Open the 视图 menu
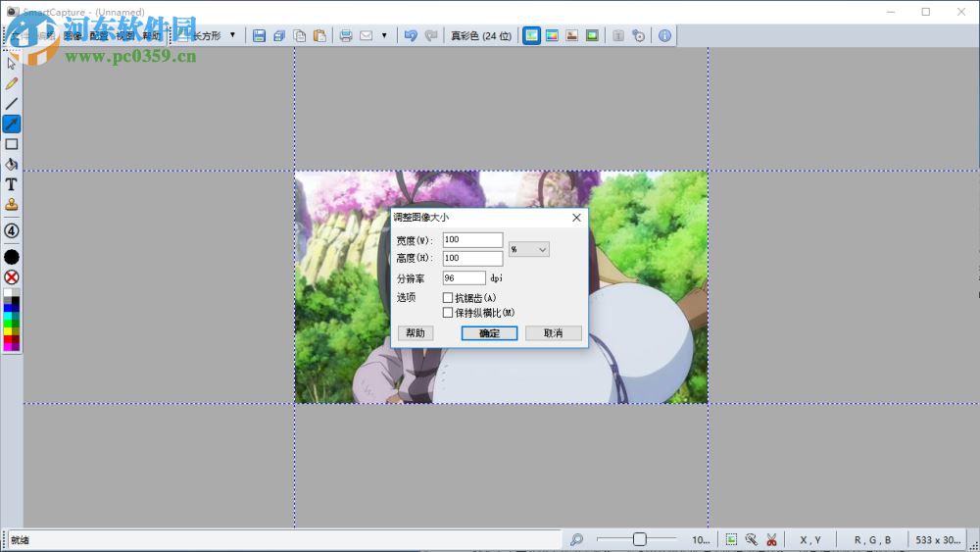The height and width of the screenshot is (552, 980). [125, 35]
